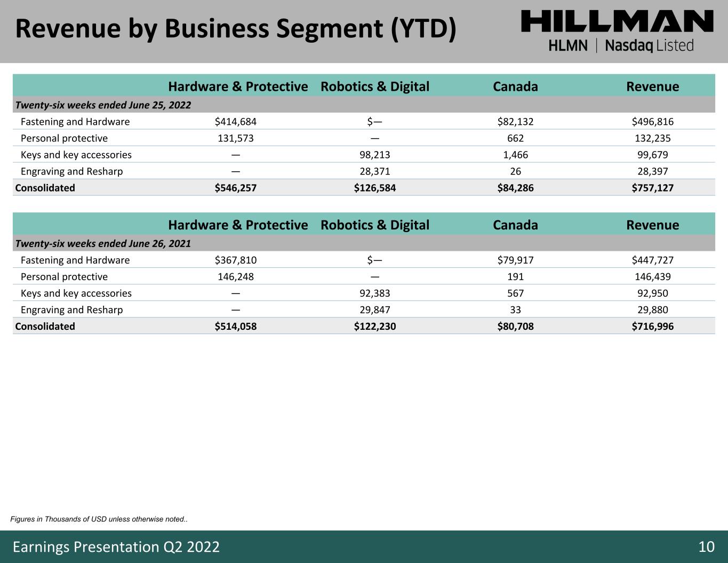The width and height of the screenshot is (728, 563).
Task: Select the Keys and key accessories 98,213 cell
Action: pyautogui.click(x=375, y=155)
